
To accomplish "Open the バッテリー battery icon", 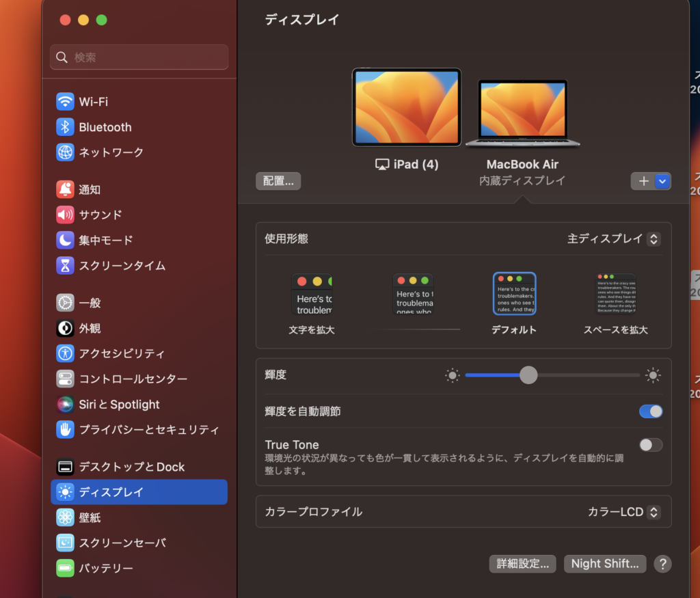I will pos(65,568).
